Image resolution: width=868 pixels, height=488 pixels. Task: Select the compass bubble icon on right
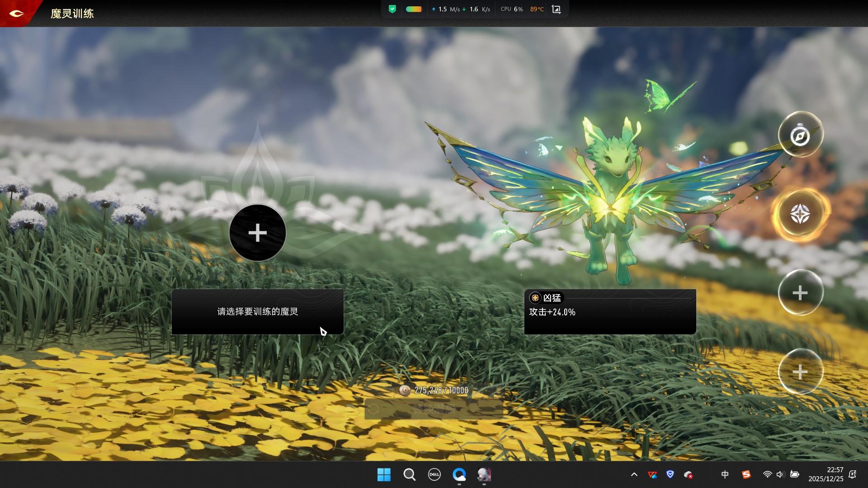pyautogui.click(x=800, y=135)
